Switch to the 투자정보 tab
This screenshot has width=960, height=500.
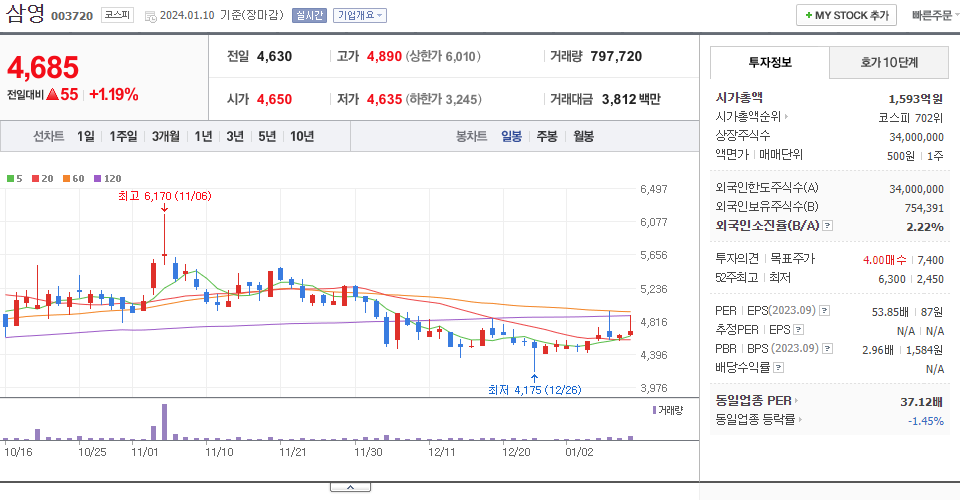(x=770, y=62)
